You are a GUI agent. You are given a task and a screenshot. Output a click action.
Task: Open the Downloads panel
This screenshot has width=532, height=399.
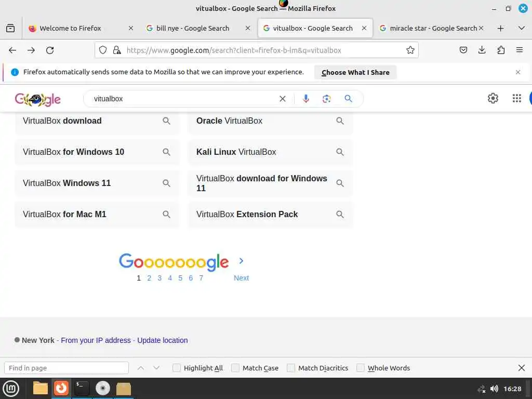[482, 50]
